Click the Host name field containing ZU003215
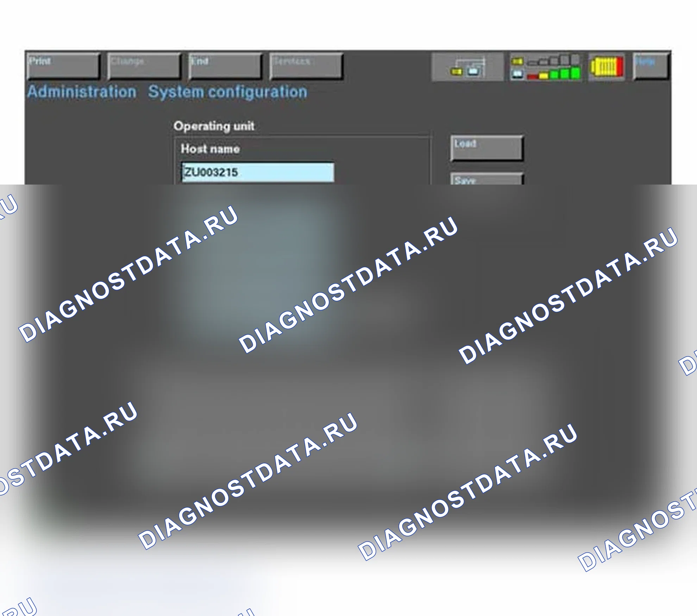697x616 pixels. tap(258, 172)
